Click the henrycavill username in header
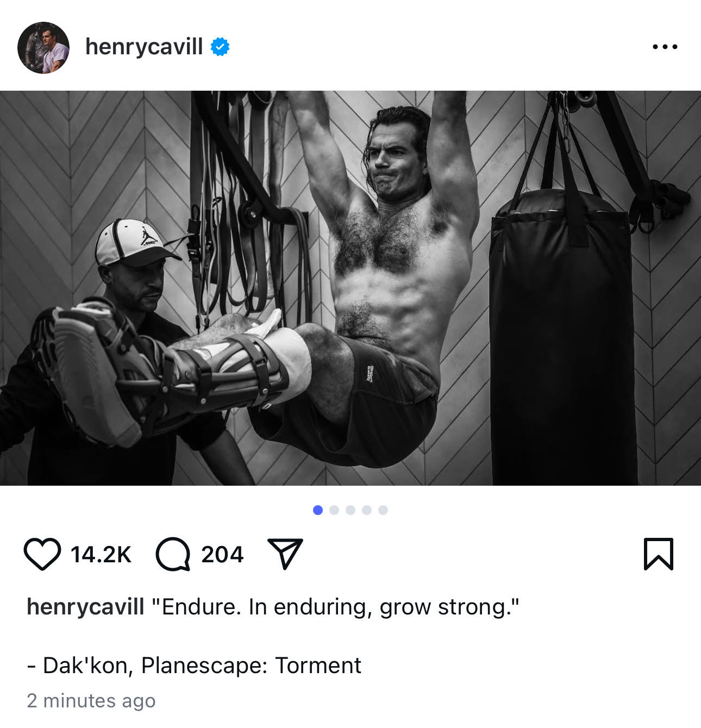Screen dimensions: 701x728 [144, 47]
